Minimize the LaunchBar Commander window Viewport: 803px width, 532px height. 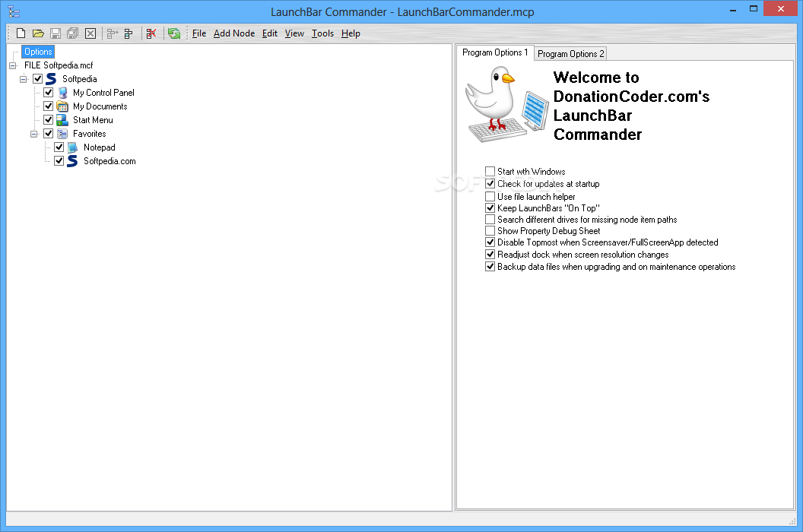[733, 9]
